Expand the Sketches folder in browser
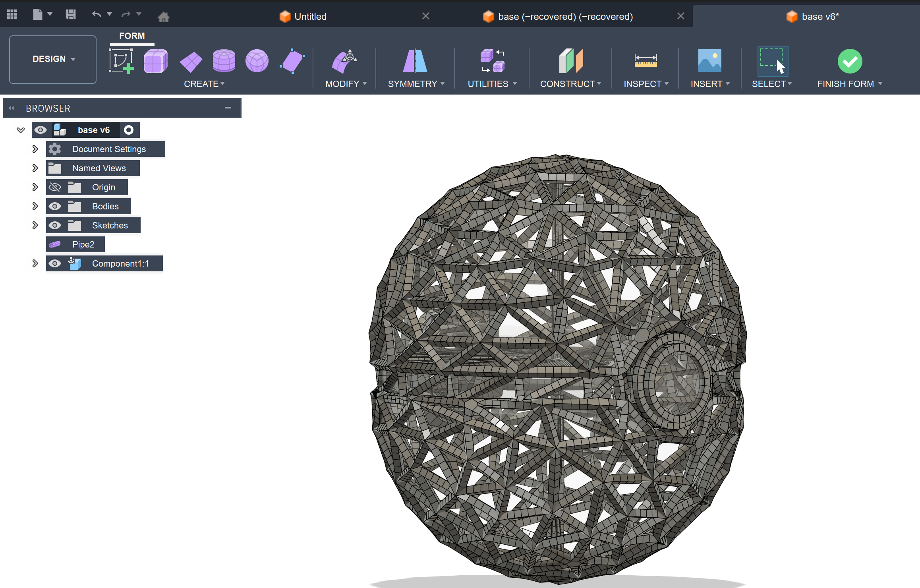The width and height of the screenshot is (920, 588). (x=35, y=225)
